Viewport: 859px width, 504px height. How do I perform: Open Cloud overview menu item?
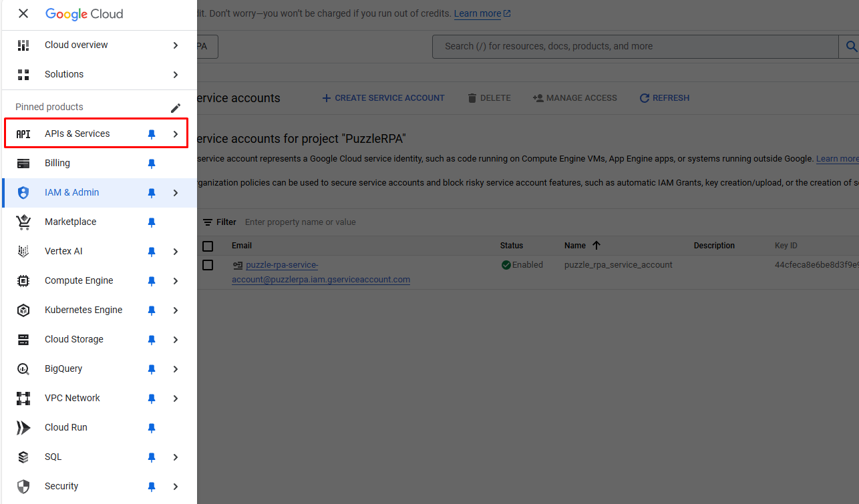pos(100,45)
